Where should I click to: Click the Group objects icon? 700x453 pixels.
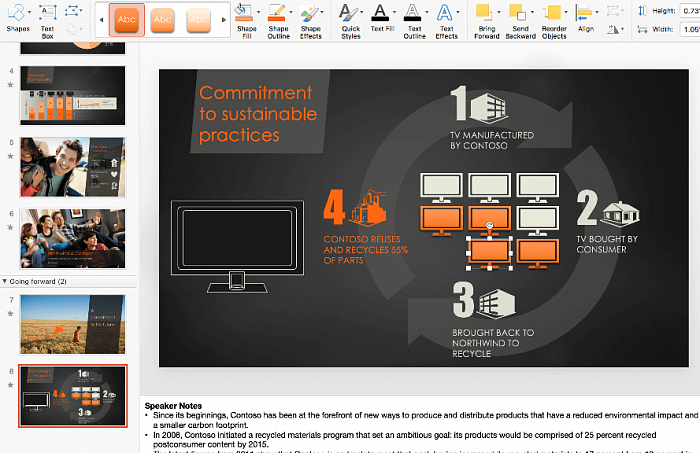point(612,10)
